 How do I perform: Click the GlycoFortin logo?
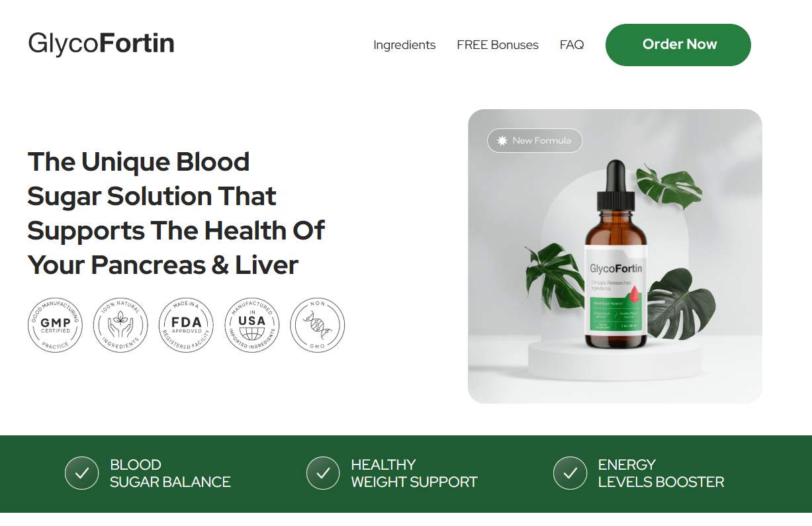[101, 44]
